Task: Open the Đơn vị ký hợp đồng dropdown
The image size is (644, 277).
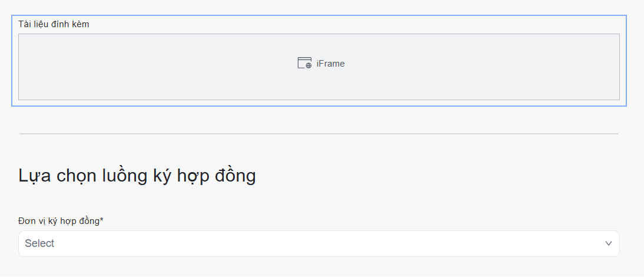Action: coord(318,243)
